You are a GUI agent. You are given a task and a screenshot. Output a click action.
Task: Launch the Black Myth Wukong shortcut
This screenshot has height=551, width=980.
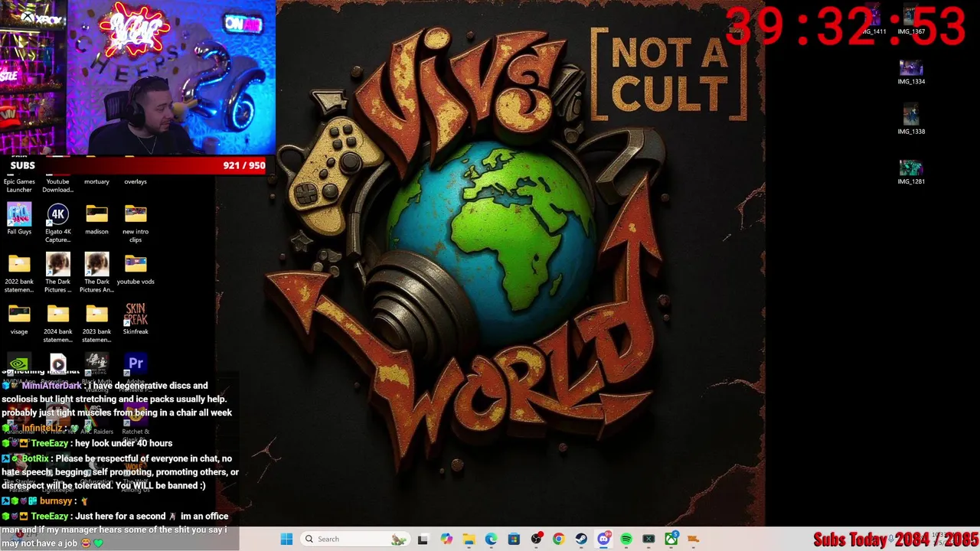coord(96,364)
